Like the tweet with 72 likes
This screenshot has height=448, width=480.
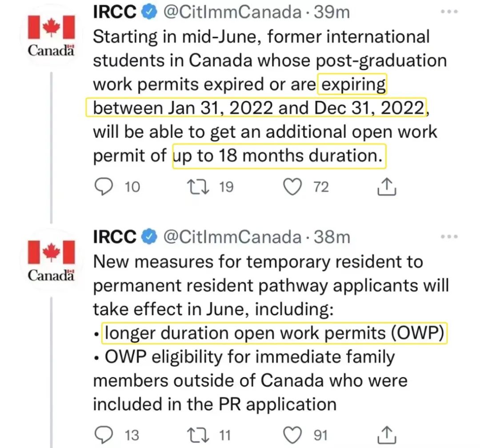(x=292, y=187)
